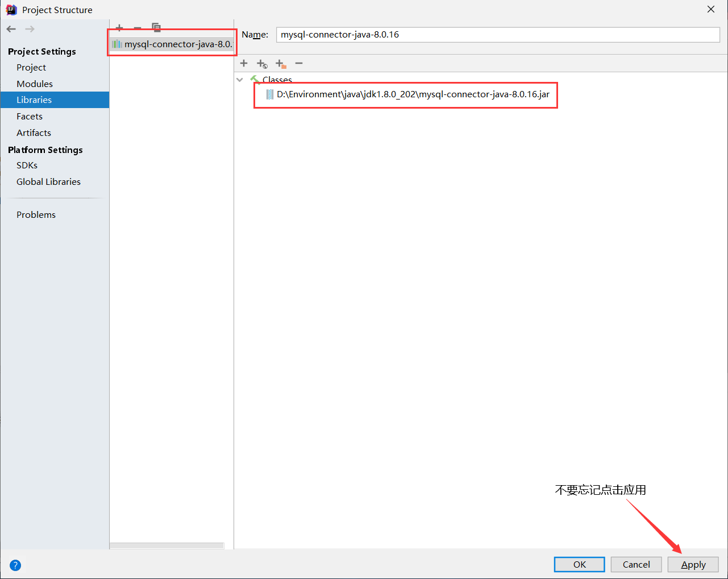
Task: Copy the selected library
Action: coord(156,27)
